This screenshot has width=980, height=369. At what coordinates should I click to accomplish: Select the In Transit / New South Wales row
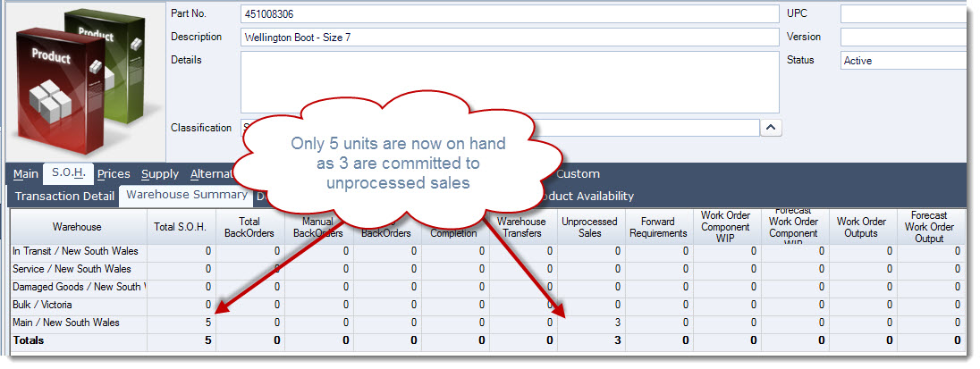tap(487, 252)
